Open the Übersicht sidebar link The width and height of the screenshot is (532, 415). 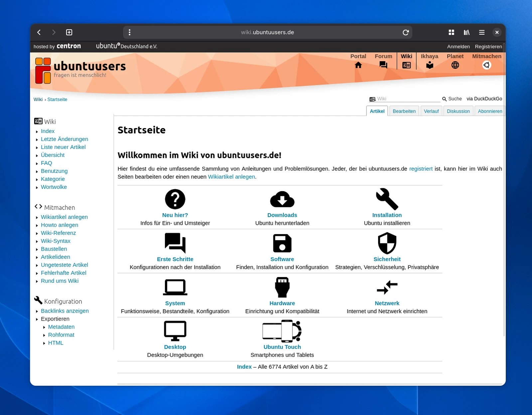click(x=53, y=155)
